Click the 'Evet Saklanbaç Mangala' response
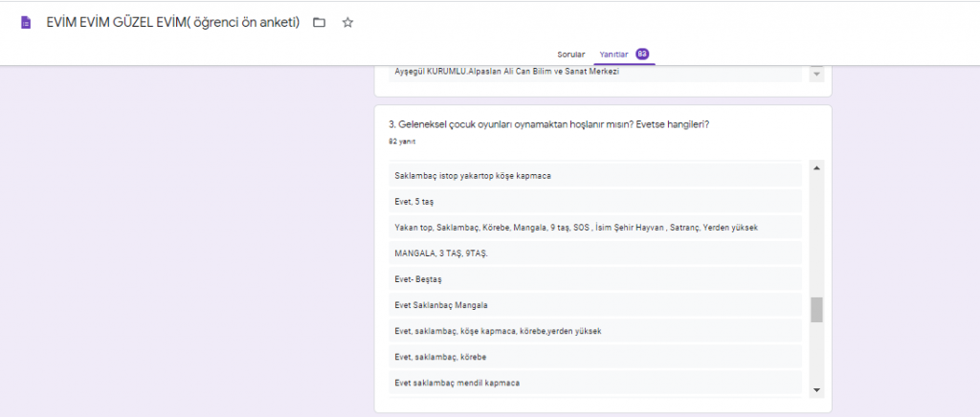This screenshot has height=417, width=980. click(x=441, y=305)
